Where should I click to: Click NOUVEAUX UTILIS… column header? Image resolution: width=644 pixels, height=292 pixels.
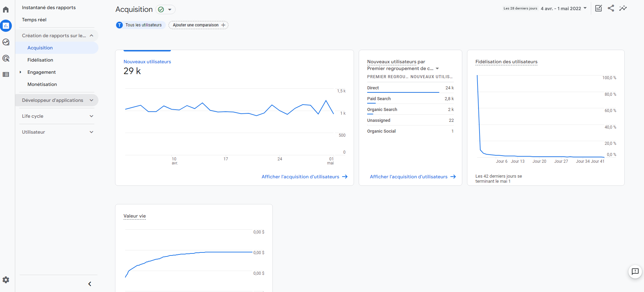[431, 77]
